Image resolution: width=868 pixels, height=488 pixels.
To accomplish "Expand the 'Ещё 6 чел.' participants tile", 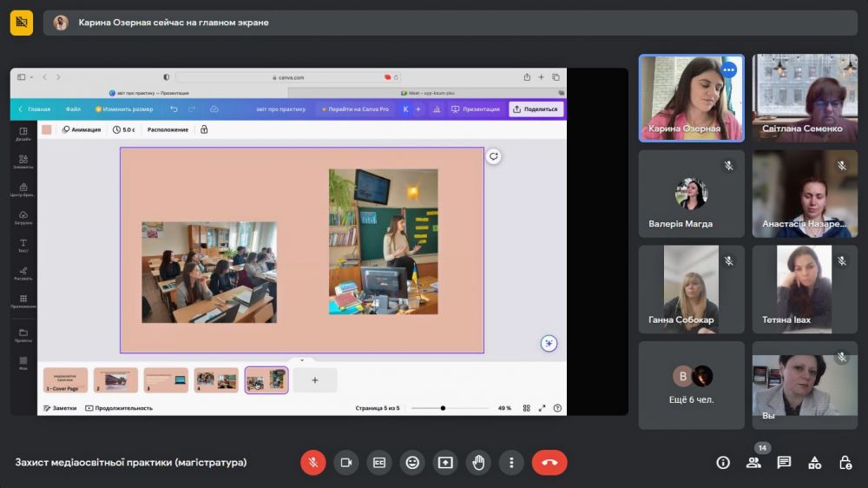I will click(x=692, y=385).
